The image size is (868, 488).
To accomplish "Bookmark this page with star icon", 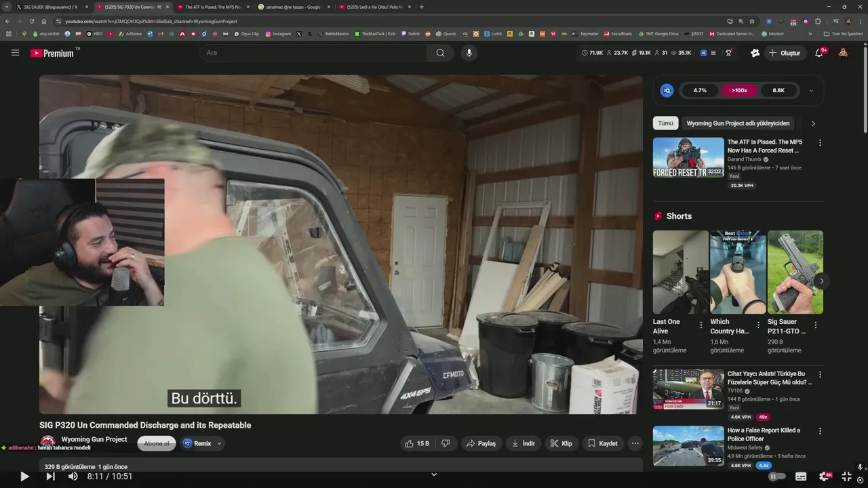I will 752,21.
